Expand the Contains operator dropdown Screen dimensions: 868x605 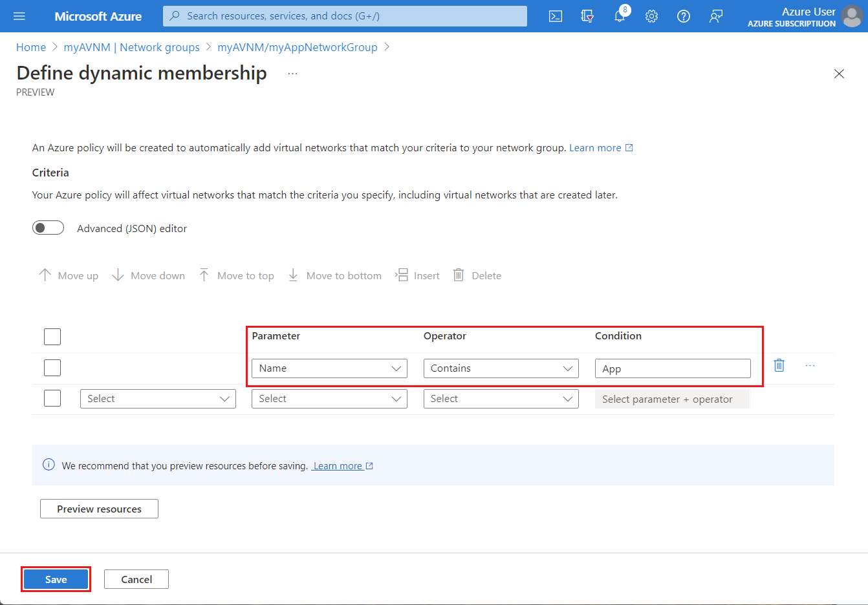click(501, 368)
